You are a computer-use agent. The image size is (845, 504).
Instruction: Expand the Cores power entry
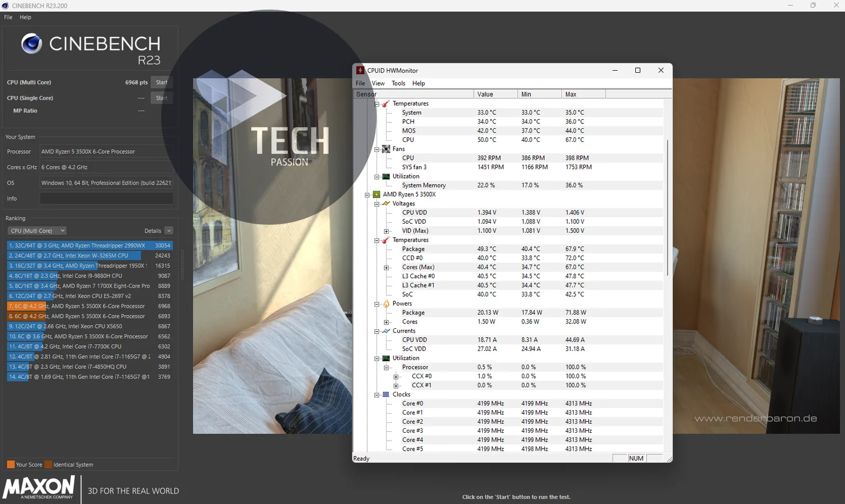pyautogui.click(x=386, y=322)
